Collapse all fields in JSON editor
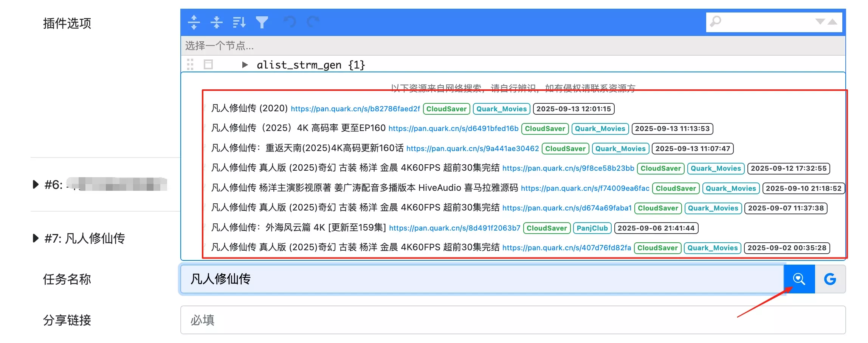The image size is (868, 343). (217, 22)
